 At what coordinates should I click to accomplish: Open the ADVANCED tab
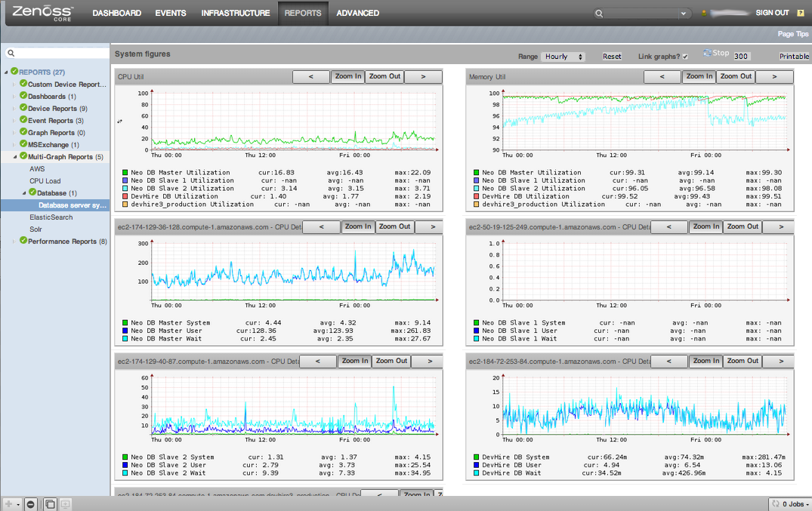[358, 13]
